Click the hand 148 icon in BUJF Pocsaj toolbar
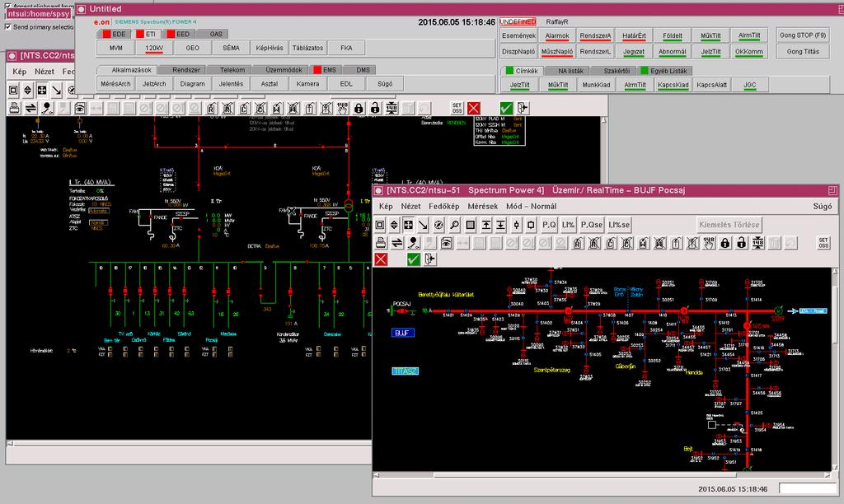Image resolution: width=844 pixels, height=504 pixels. click(709, 243)
